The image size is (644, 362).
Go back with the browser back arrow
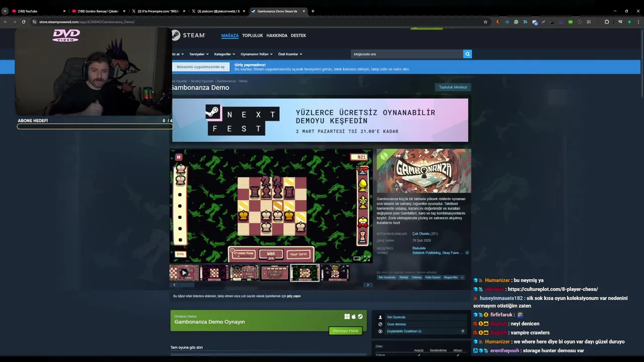(6, 22)
